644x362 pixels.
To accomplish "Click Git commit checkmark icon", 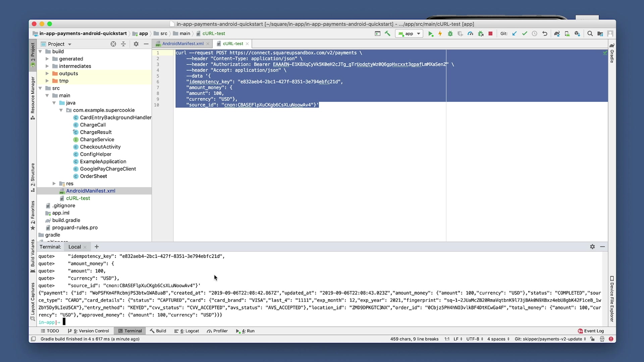I will (525, 34).
